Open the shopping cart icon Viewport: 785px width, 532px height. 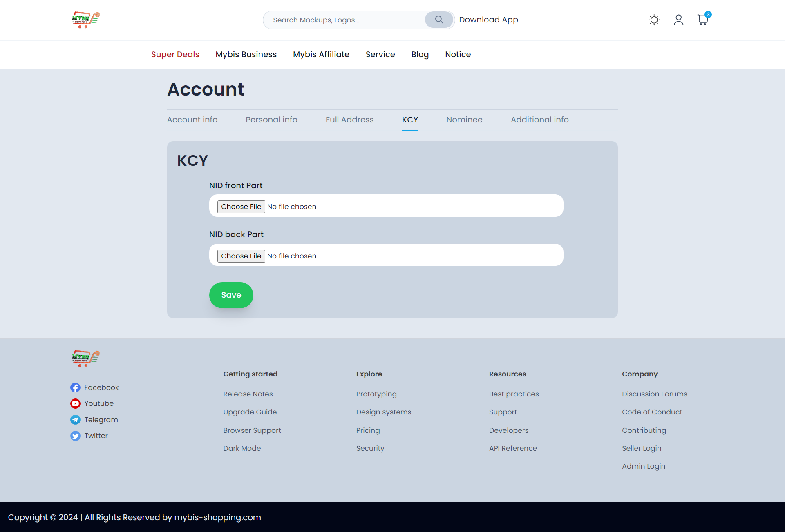[x=702, y=20]
